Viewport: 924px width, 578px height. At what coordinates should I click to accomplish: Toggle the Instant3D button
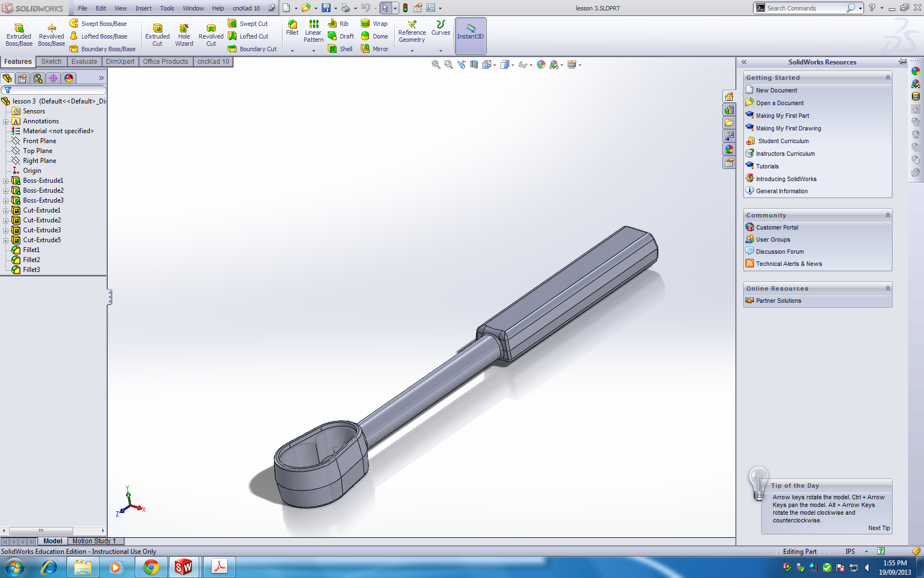(x=470, y=35)
